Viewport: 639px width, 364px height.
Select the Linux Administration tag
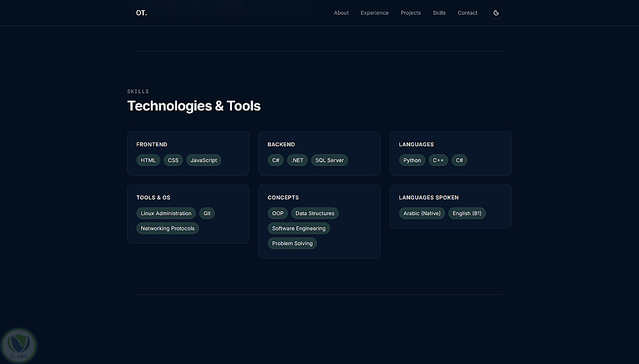point(166,213)
